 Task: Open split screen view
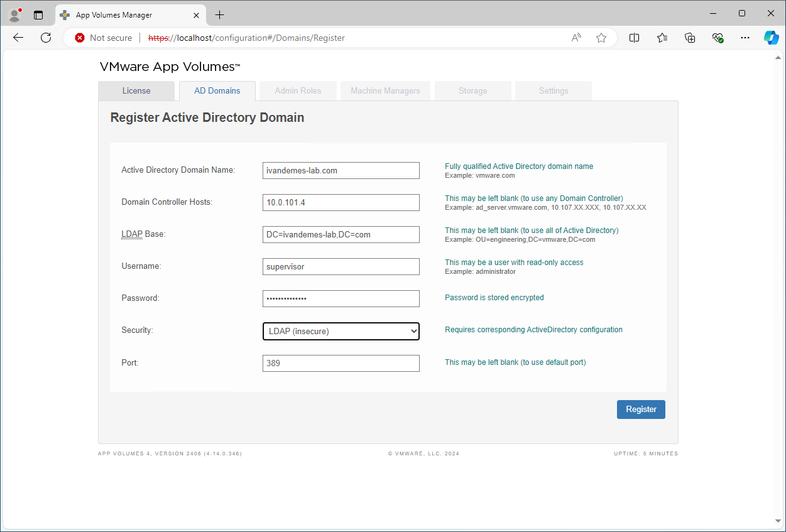pyautogui.click(x=634, y=38)
